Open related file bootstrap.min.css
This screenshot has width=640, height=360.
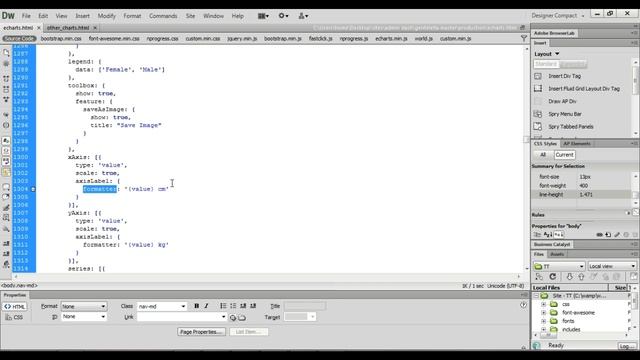click(x=61, y=38)
